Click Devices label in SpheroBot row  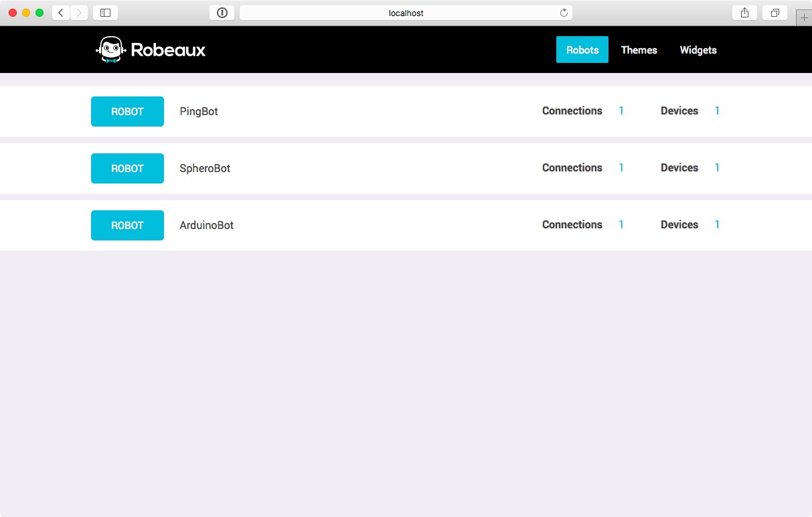(x=679, y=167)
